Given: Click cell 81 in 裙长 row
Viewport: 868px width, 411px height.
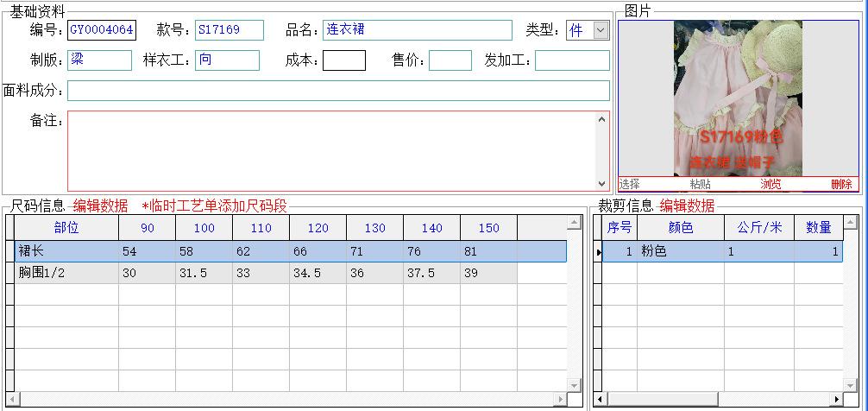Looking at the screenshot, I should [x=489, y=251].
